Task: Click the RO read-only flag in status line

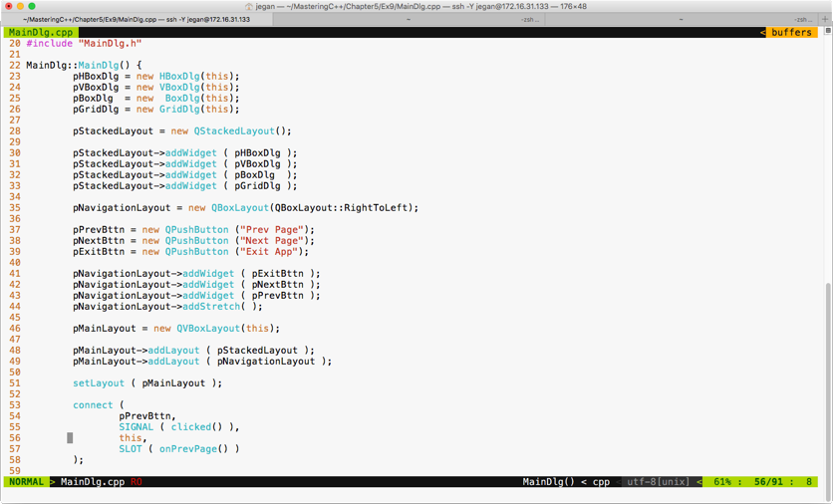Action: 137,482
